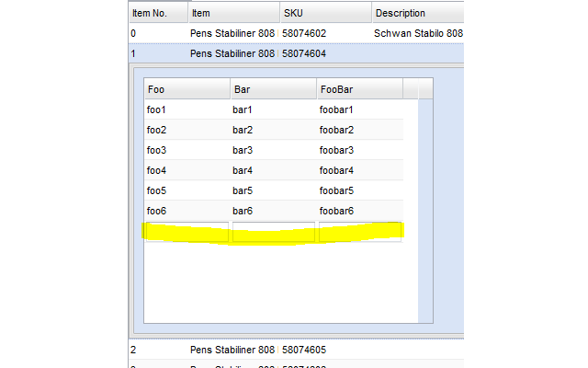Click empty input cell below bar6
588x368 pixels.
[x=273, y=232]
